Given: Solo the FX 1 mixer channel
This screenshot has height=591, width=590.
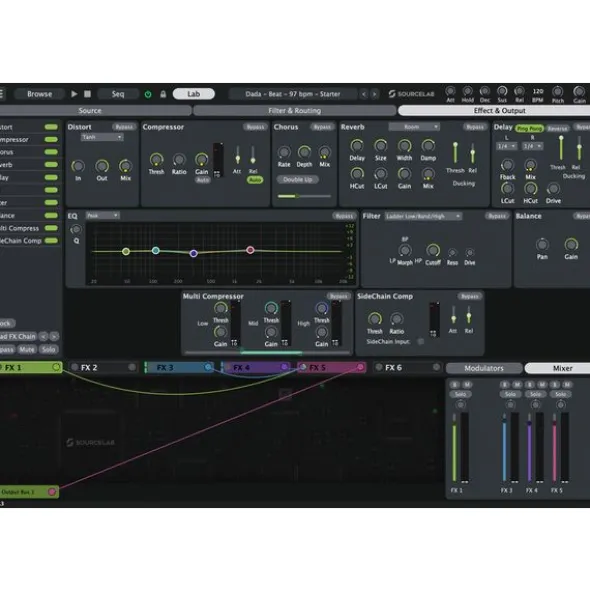Looking at the screenshot, I should pyautogui.click(x=460, y=394).
